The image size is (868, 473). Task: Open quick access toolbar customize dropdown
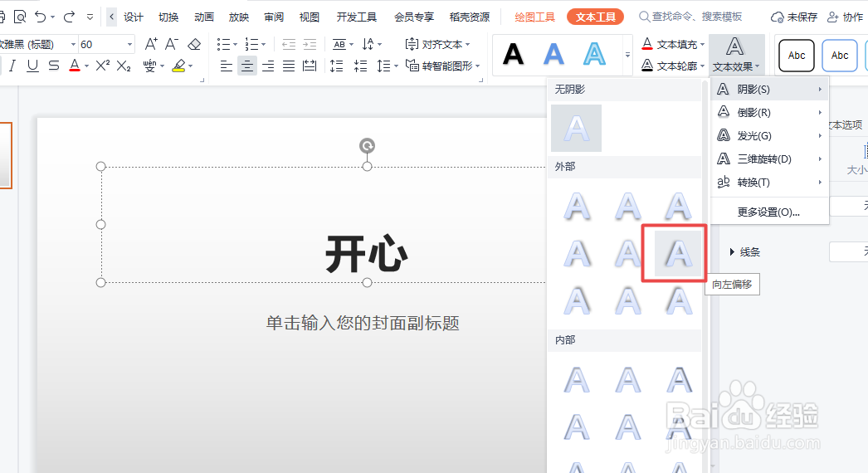[x=90, y=17]
